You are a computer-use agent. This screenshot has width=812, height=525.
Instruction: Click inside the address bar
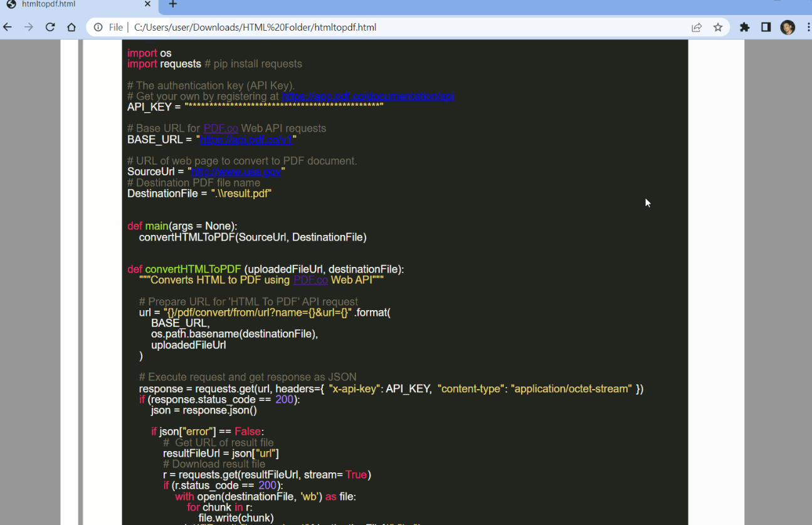[376, 27]
